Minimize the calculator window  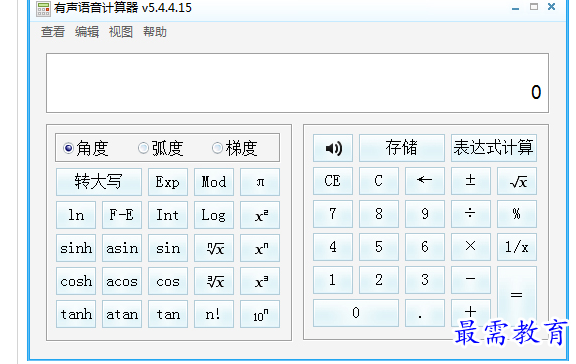click(515, 7)
